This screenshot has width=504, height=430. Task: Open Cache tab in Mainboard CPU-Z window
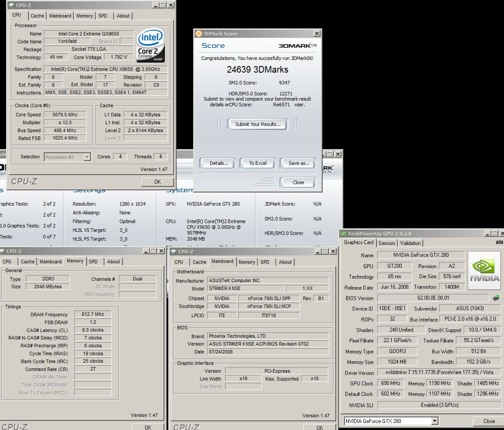click(x=199, y=262)
